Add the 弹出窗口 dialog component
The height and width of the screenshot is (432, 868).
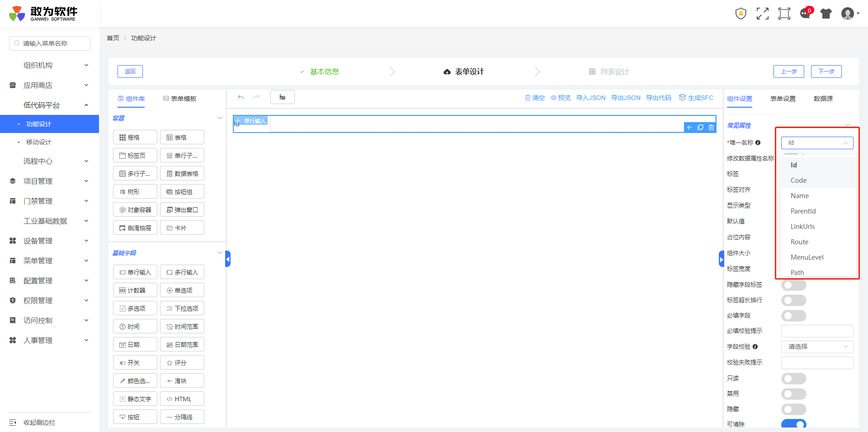point(182,209)
